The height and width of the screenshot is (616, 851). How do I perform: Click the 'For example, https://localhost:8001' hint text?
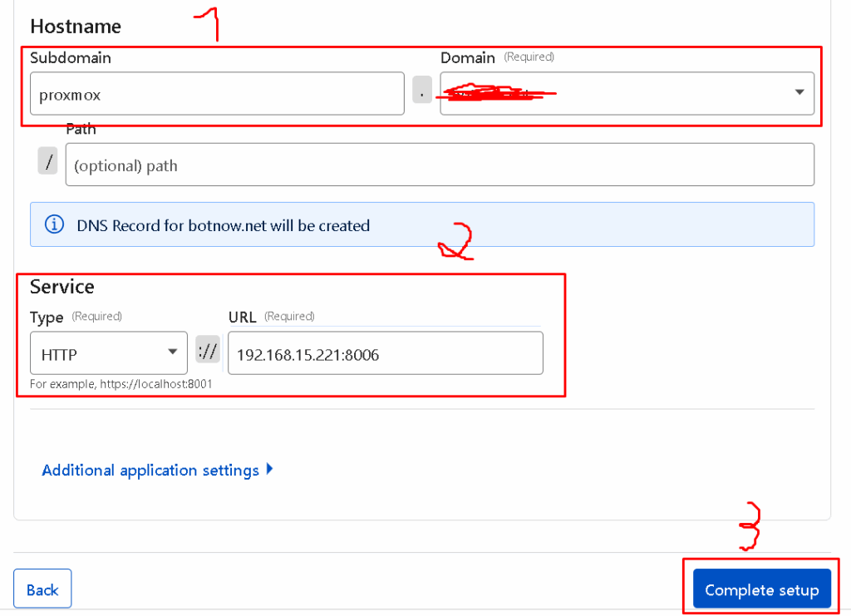point(121,384)
